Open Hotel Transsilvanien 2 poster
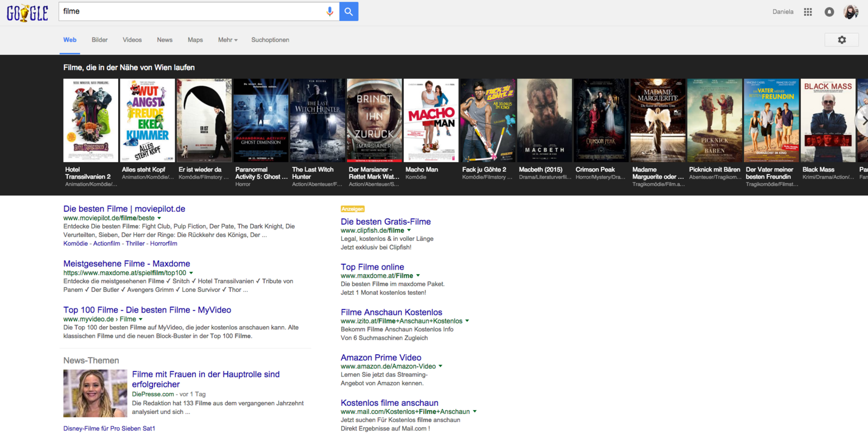This screenshot has height=433, width=868. point(91,120)
